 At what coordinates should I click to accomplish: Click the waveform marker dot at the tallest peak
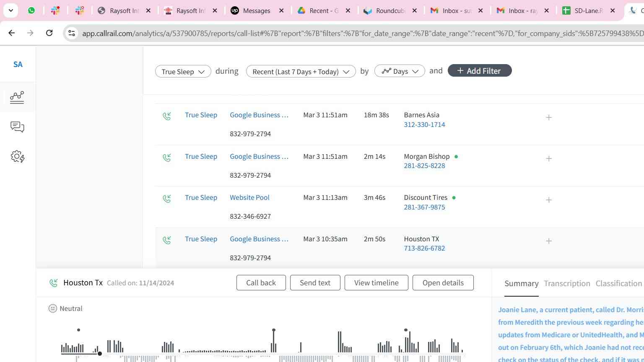click(x=274, y=330)
